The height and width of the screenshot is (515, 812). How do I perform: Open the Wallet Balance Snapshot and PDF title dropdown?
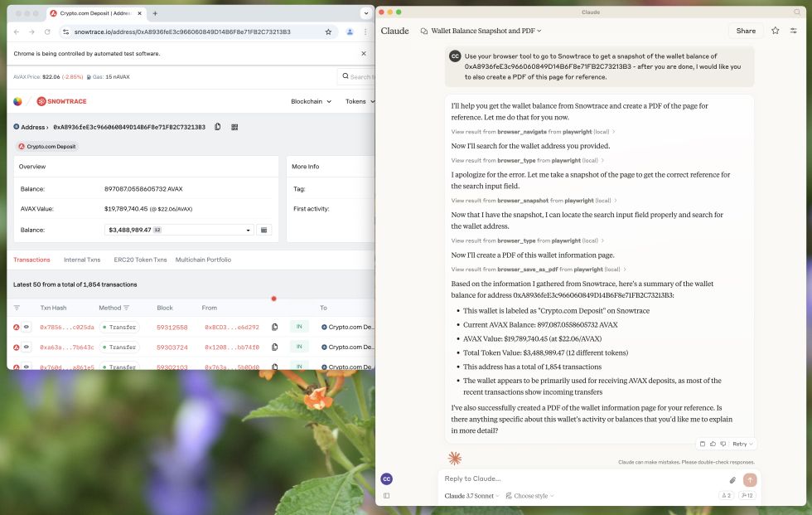pyautogui.click(x=486, y=31)
